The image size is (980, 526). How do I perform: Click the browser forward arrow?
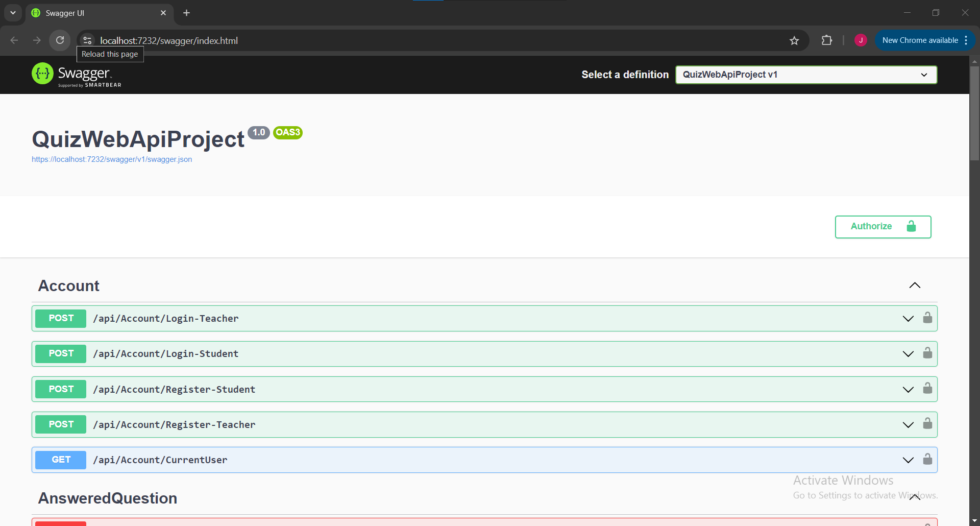[x=36, y=40]
